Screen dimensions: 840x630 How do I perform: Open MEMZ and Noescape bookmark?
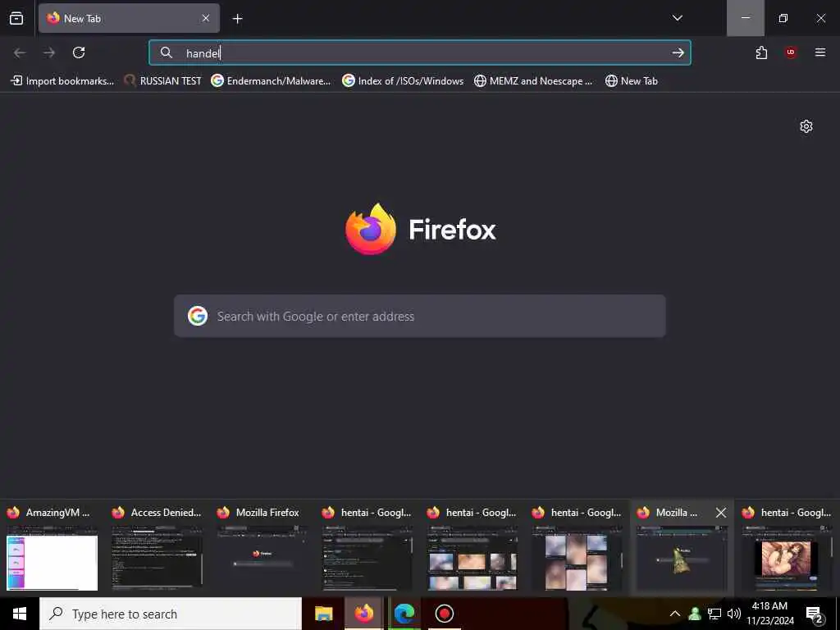(x=533, y=81)
